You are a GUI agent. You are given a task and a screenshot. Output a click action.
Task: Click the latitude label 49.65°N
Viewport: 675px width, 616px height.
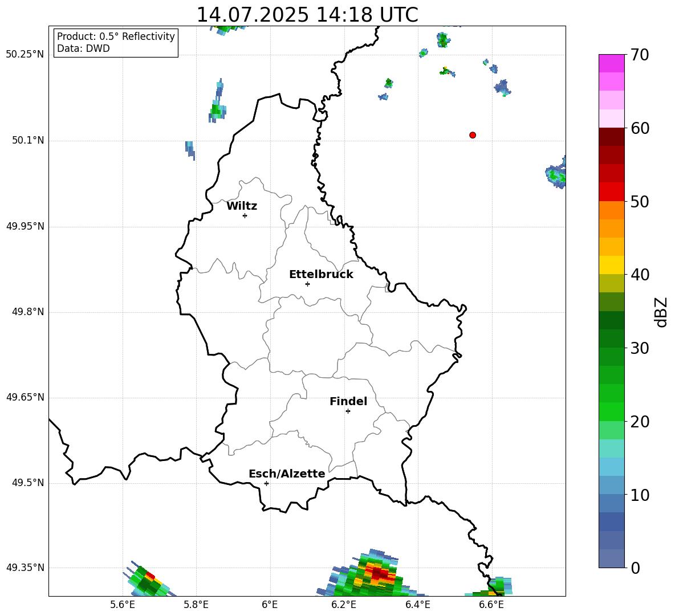[25, 397]
